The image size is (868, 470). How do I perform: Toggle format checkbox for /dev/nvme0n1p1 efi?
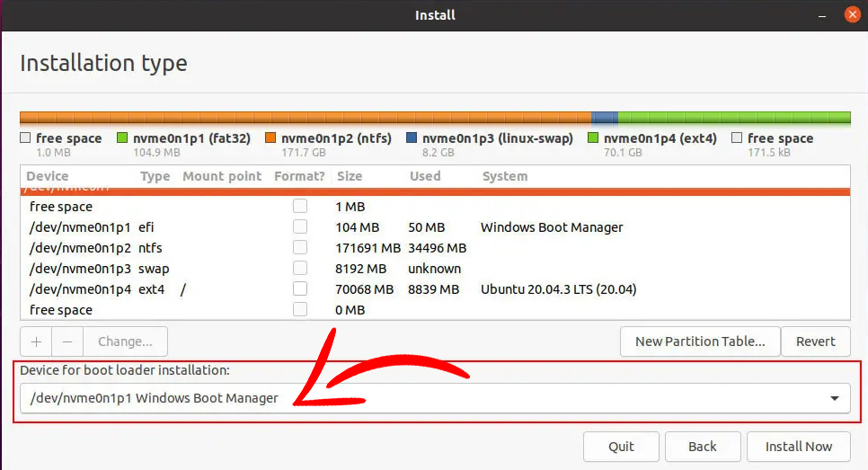coord(300,227)
